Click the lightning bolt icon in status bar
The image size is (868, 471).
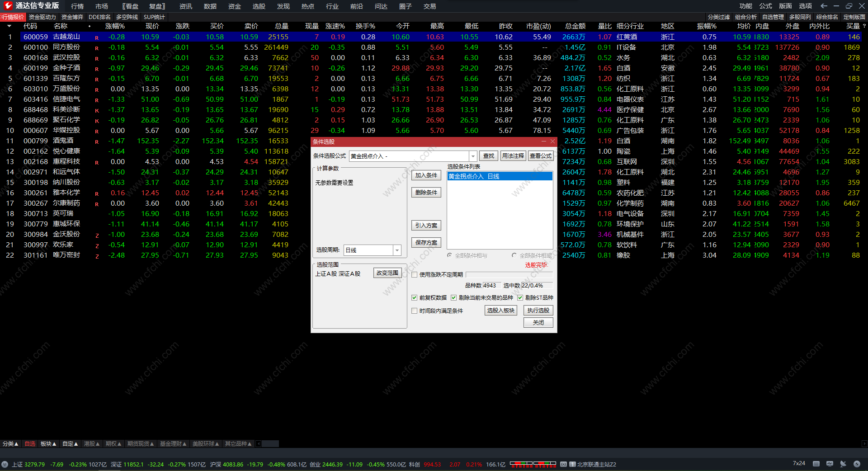857,464
